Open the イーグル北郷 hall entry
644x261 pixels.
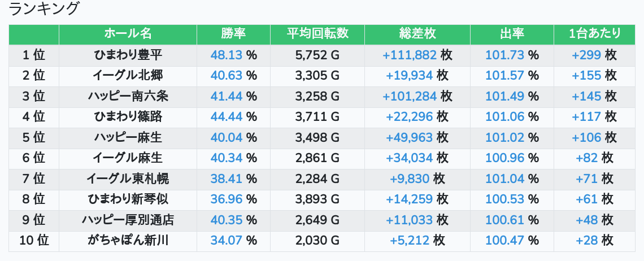[128, 76]
